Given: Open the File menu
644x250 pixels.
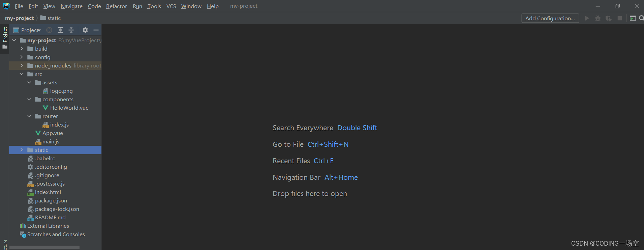Looking at the screenshot, I should point(19,6).
